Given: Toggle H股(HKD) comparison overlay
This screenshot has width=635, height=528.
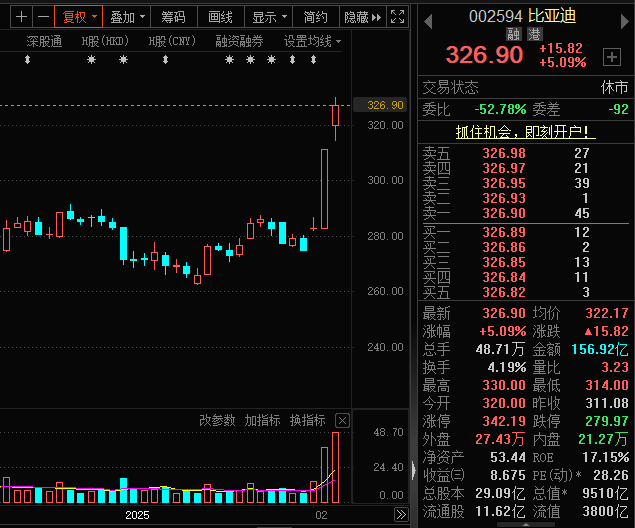Looking at the screenshot, I should coord(105,42).
